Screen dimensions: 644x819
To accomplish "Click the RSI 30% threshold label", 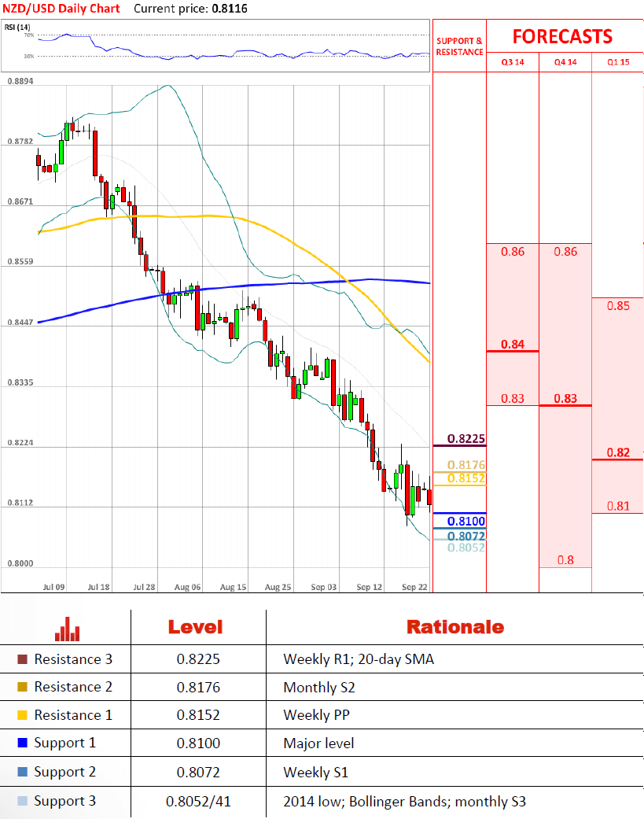I will (x=29, y=56).
